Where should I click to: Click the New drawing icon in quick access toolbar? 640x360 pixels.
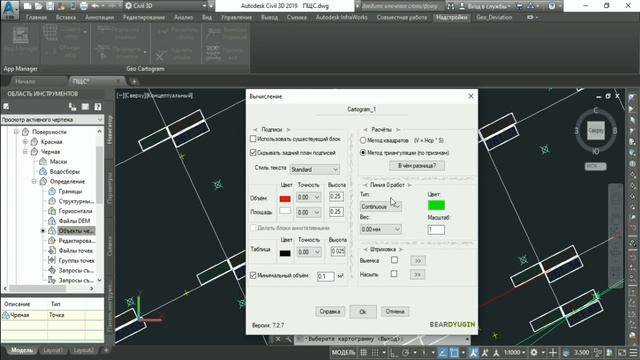(27, 6)
